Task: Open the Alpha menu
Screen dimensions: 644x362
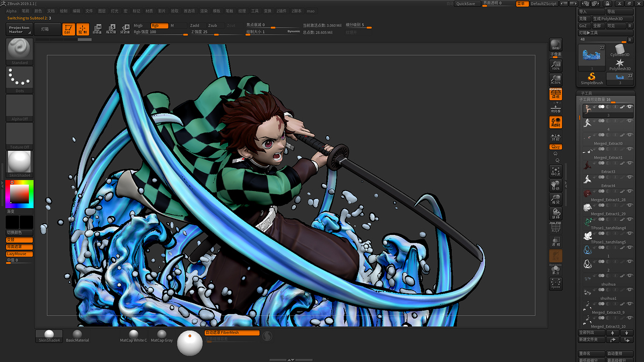Action: [x=11, y=11]
